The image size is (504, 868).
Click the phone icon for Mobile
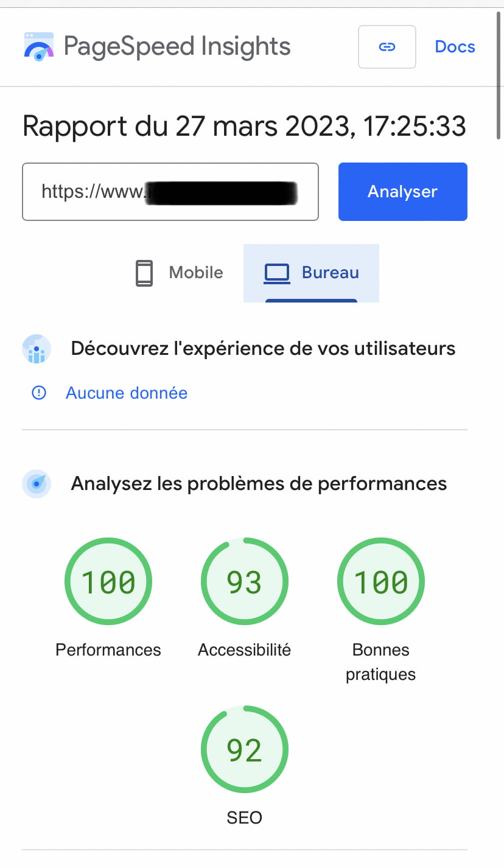coord(144,273)
